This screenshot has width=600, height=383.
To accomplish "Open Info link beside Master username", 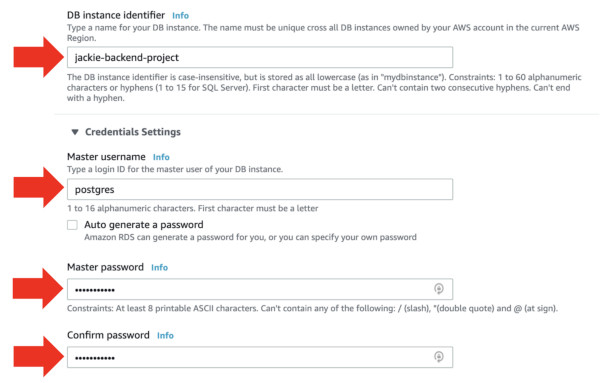I will (x=161, y=157).
